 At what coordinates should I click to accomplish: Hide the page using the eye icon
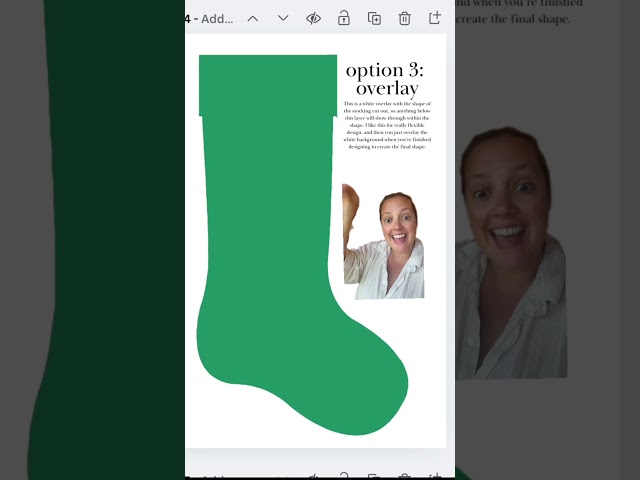(x=313, y=18)
